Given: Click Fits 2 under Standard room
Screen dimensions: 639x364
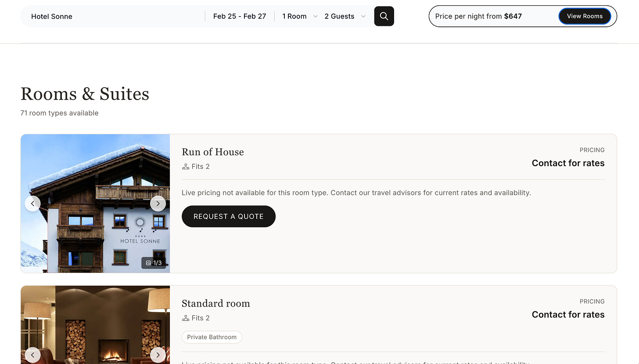Looking at the screenshot, I should pyautogui.click(x=196, y=318).
